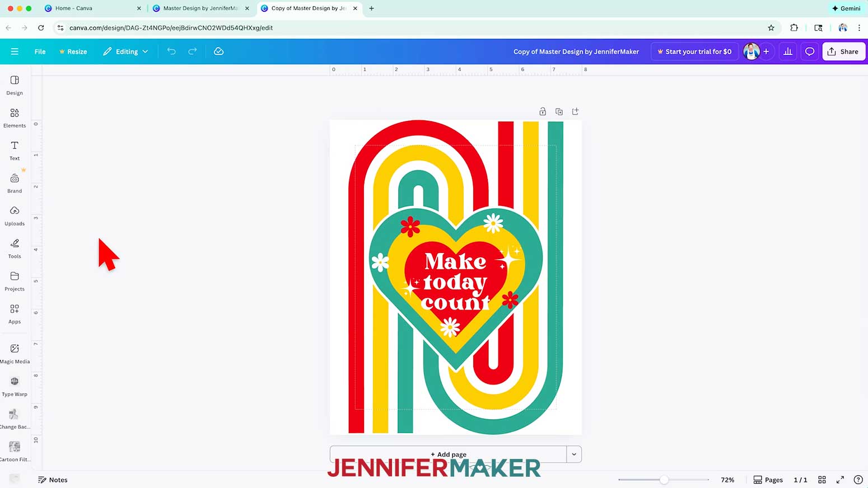Click the cloud save status icon
Viewport: 868px width, 488px height.
point(219,51)
